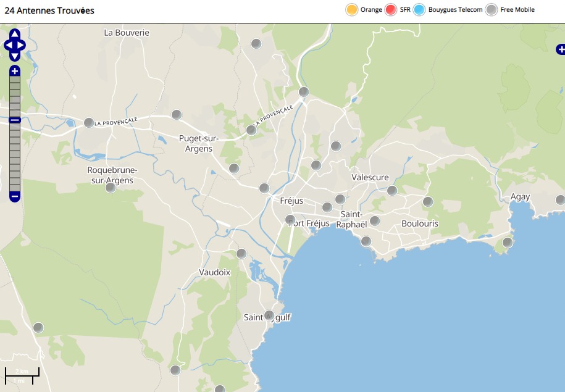
Task: Expand the layer switcher at right edge
Action: [x=560, y=49]
